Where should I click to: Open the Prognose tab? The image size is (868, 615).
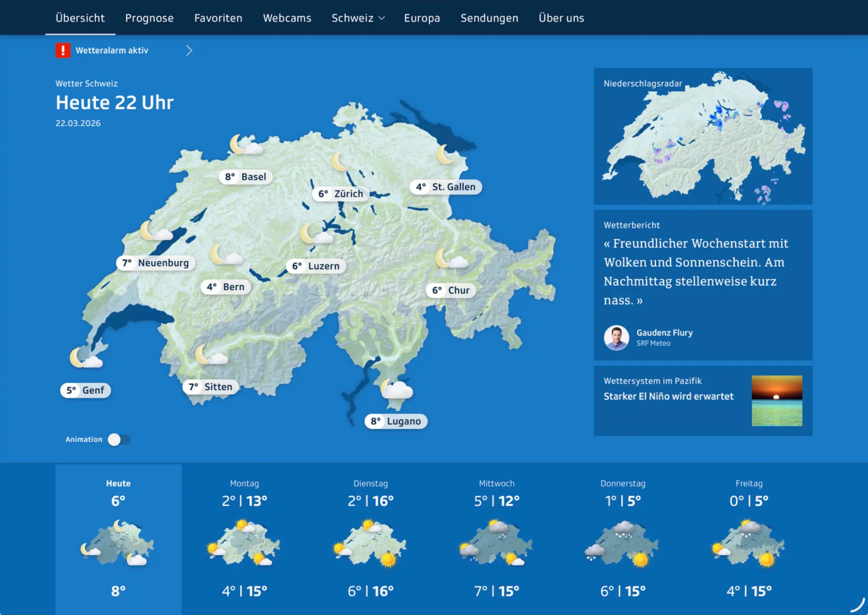[x=149, y=18]
